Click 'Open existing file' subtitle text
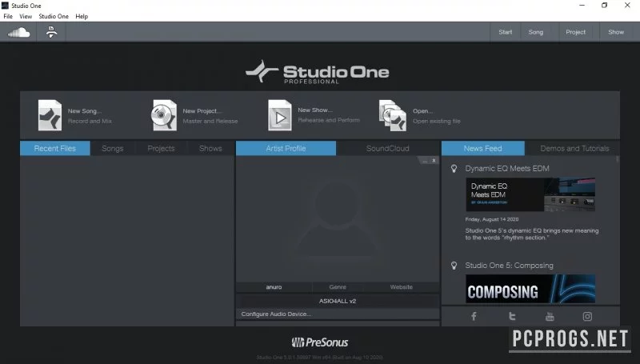The width and height of the screenshot is (640, 364). click(436, 121)
